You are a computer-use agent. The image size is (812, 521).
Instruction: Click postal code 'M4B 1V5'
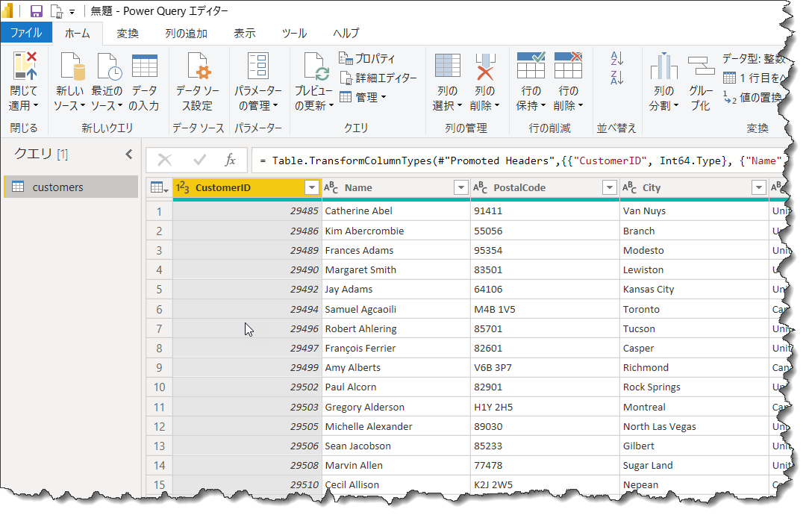point(545,309)
